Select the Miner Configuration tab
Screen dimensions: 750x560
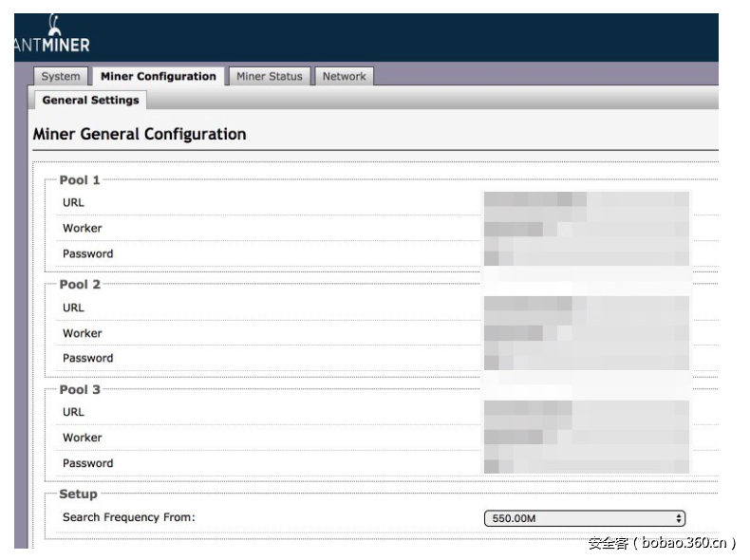point(158,77)
